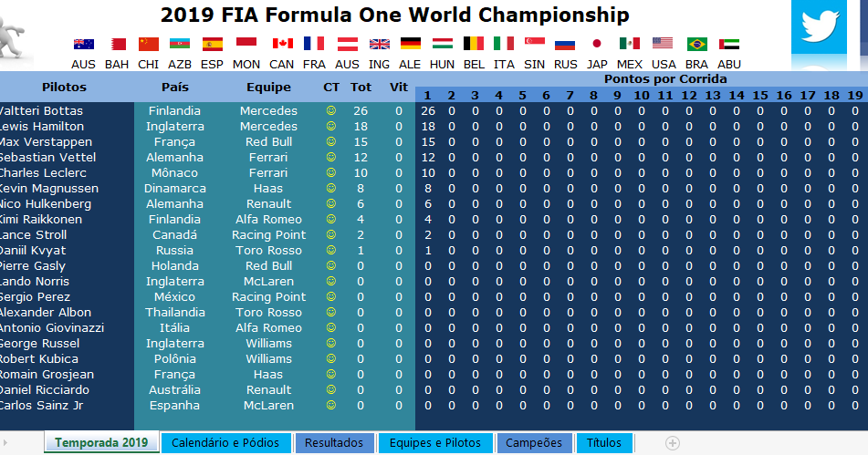Select the race 19 column header
The height and width of the screenshot is (455, 868).
pos(855,96)
